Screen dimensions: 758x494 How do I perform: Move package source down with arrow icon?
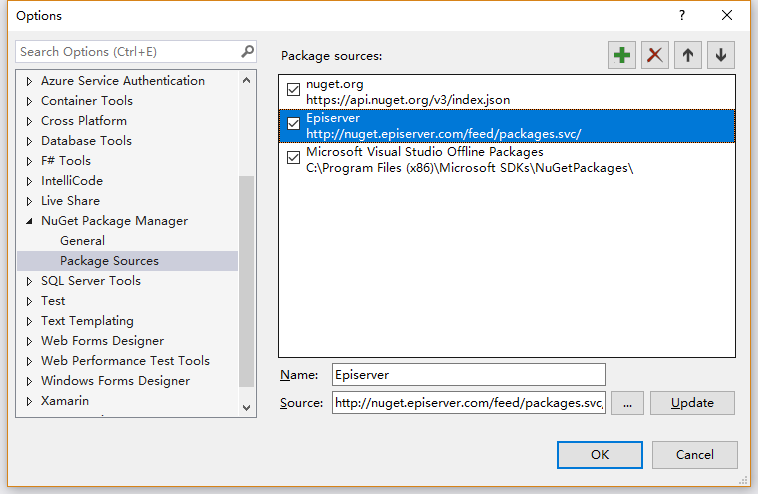coord(721,55)
